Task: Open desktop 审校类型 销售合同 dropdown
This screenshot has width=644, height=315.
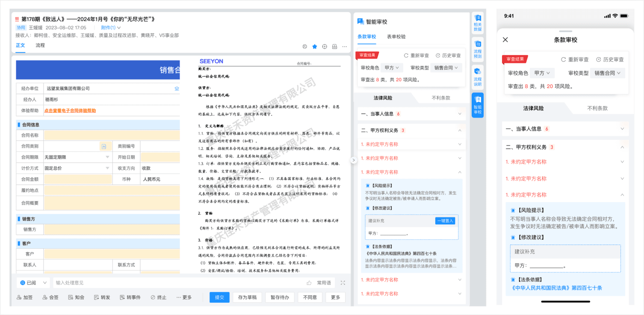Action: pyautogui.click(x=446, y=68)
